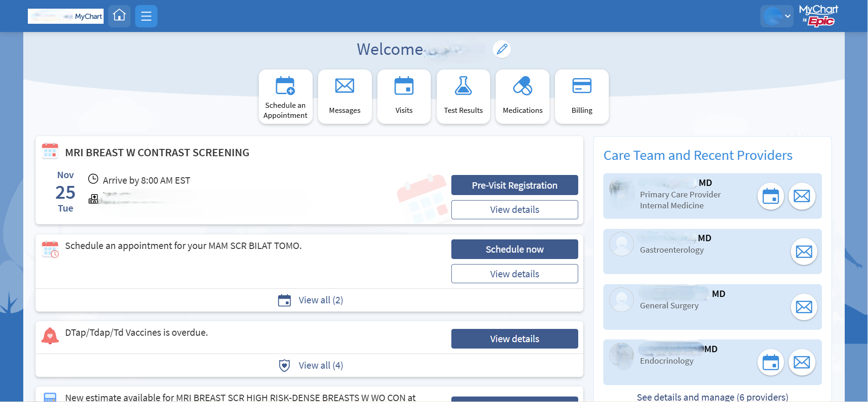Expand View all (4) health reminders
868x402 pixels.
[x=310, y=365]
